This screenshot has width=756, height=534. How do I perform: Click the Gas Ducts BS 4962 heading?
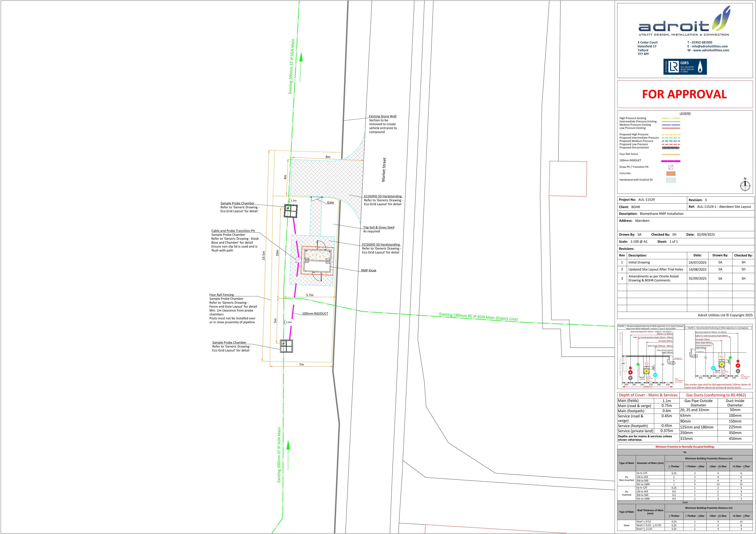716,395
